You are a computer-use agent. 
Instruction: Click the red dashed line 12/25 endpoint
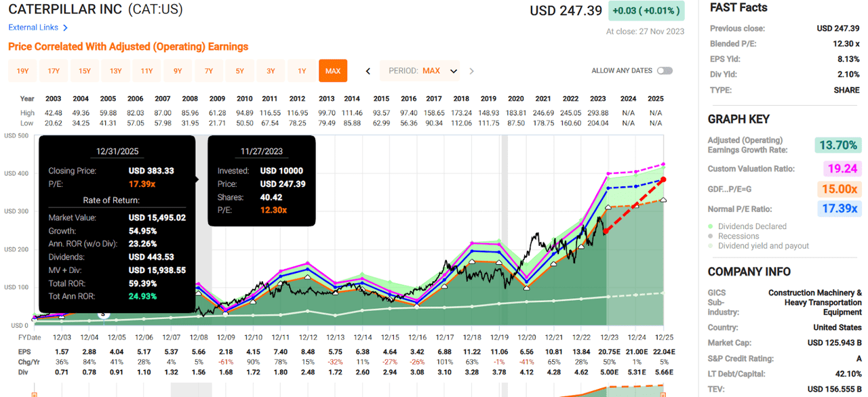click(x=664, y=179)
